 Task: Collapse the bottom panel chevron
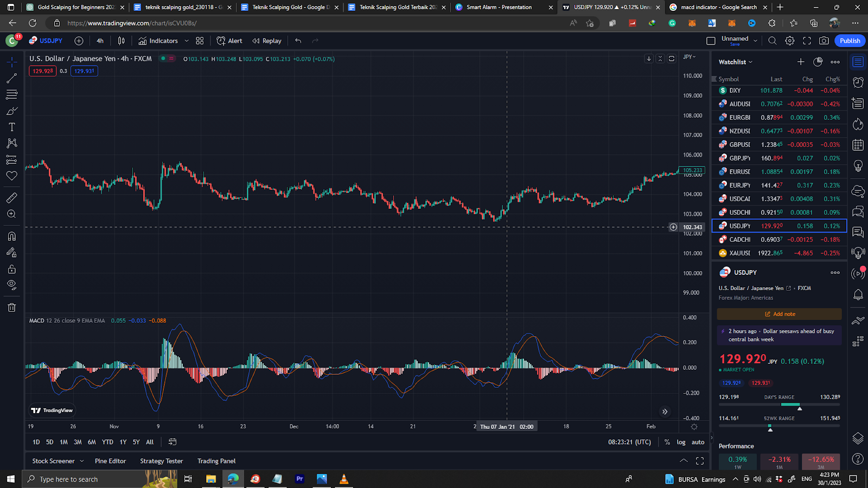pyautogui.click(x=684, y=461)
